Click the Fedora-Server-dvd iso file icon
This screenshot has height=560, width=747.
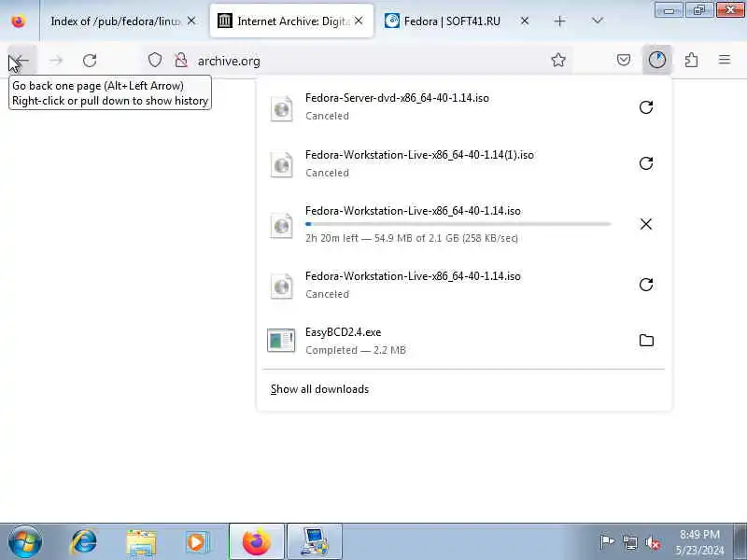[x=282, y=108]
